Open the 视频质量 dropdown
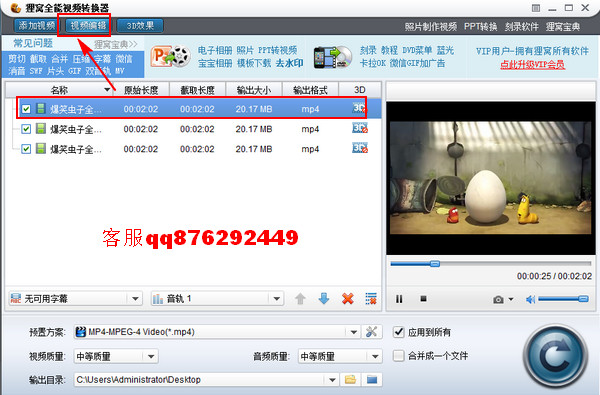The height and width of the screenshot is (395, 600). [116, 356]
